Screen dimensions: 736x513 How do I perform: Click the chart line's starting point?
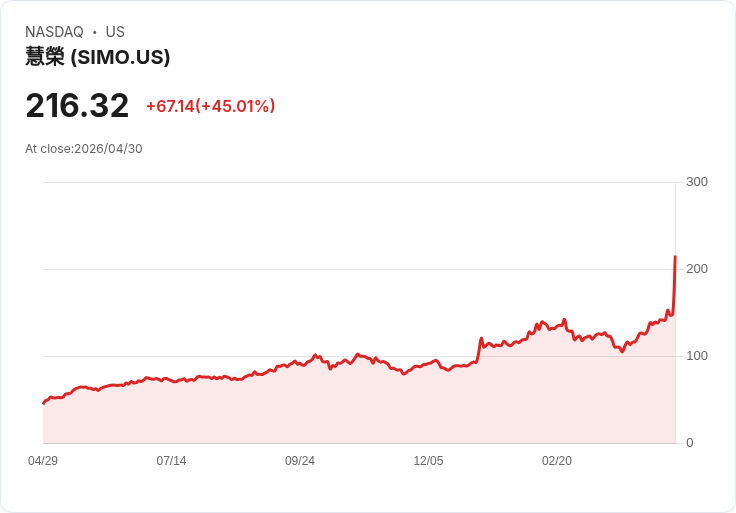(x=44, y=403)
